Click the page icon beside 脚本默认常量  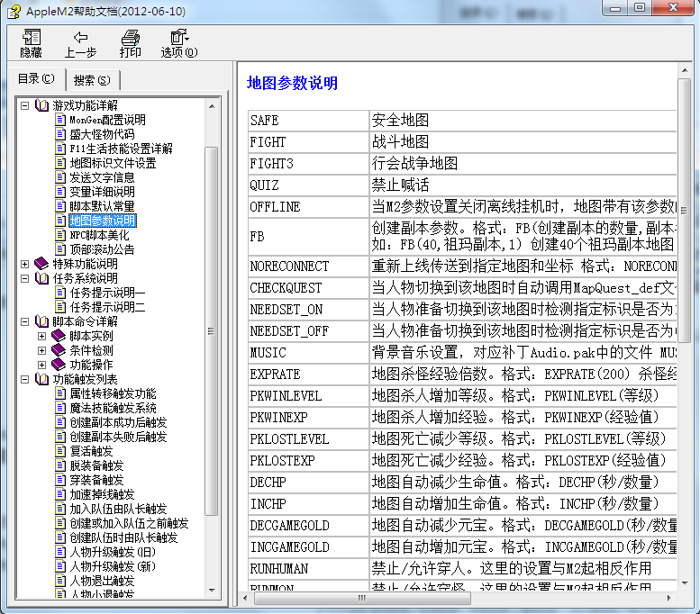point(60,206)
